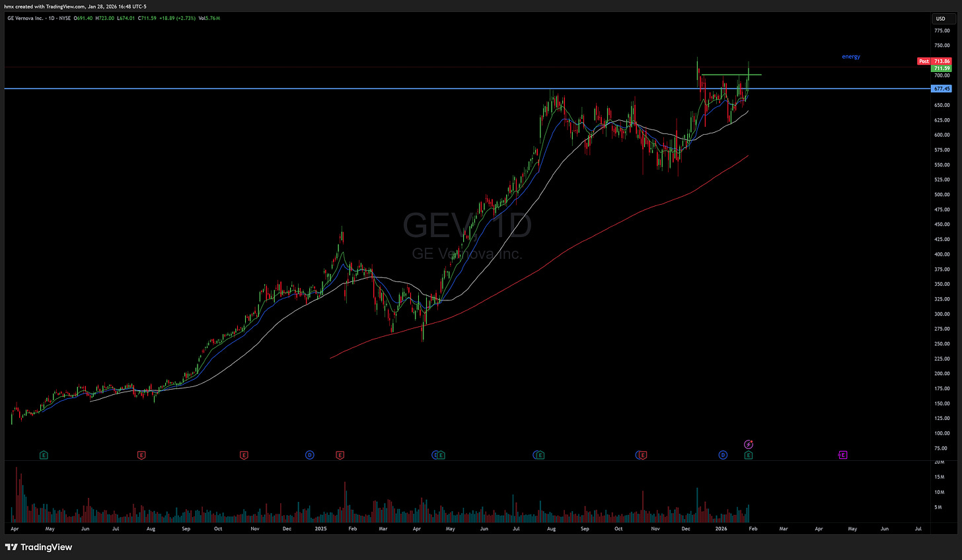Click the 15 M volume axis label
The width and height of the screenshot is (962, 560).
(x=939, y=477)
